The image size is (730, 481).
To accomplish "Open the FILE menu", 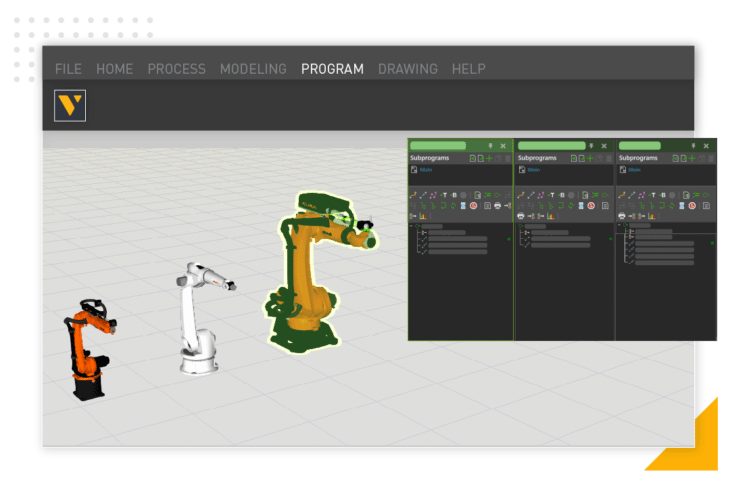I will point(68,69).
